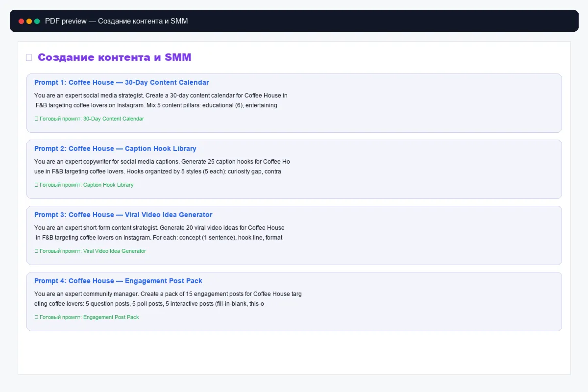Image resolution: width=588 pixels, height=392 pixels.
Task: Click text 'You are an expert social media strategist'
Action: pyautogui.click(x=88, y=96)
